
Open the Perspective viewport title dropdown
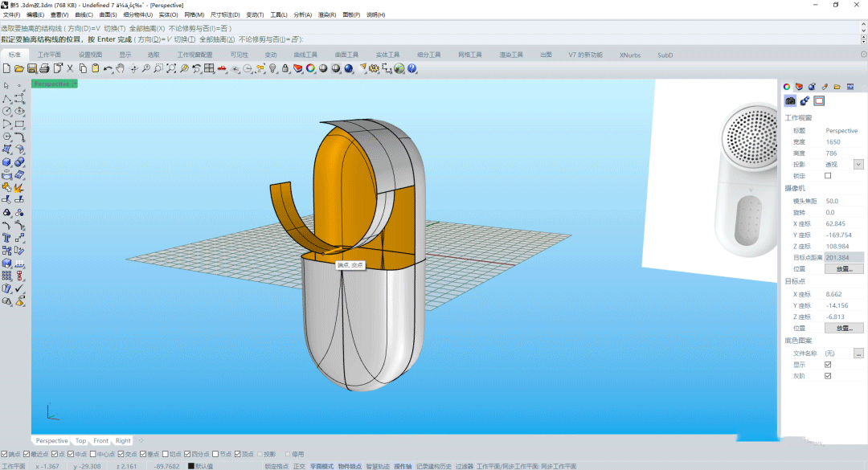(74, 84)
